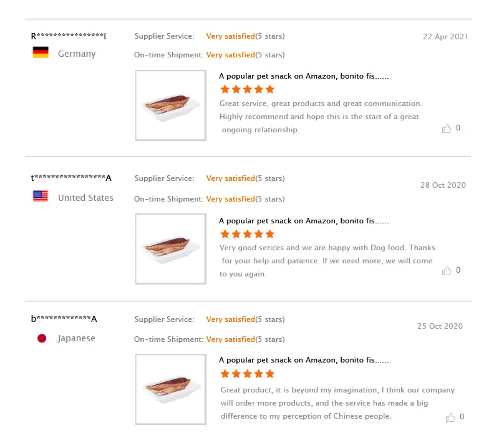Click reviewer name t***A
The width and height of the screenshot is (499, 448).
tap(71, 178)
